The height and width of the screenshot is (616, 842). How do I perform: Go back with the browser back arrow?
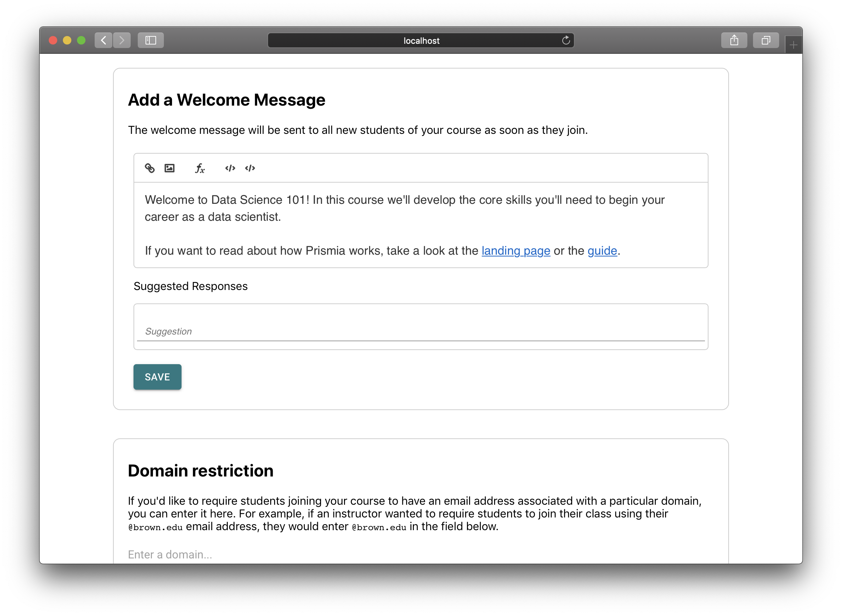click(104, 40)
